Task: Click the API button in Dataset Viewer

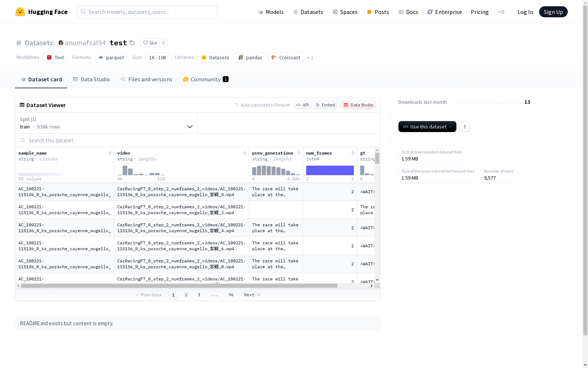Action: click(x=302, y=105)
